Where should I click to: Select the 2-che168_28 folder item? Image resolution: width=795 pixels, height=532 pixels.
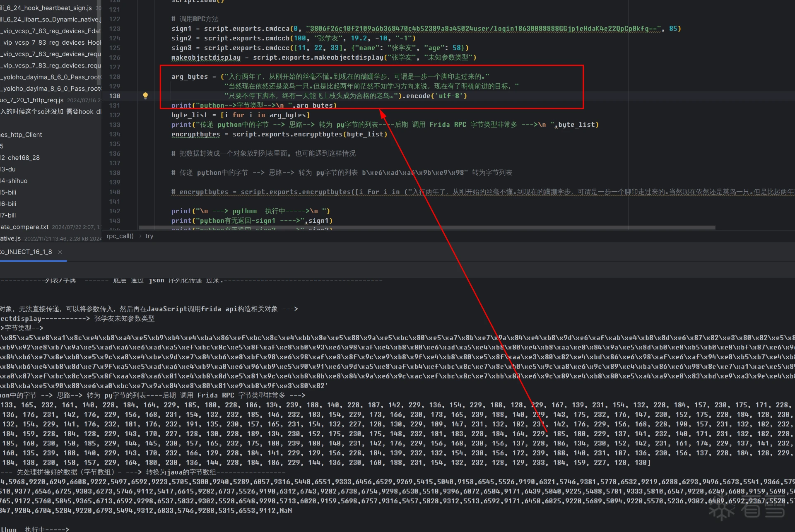tap(20, 158)
